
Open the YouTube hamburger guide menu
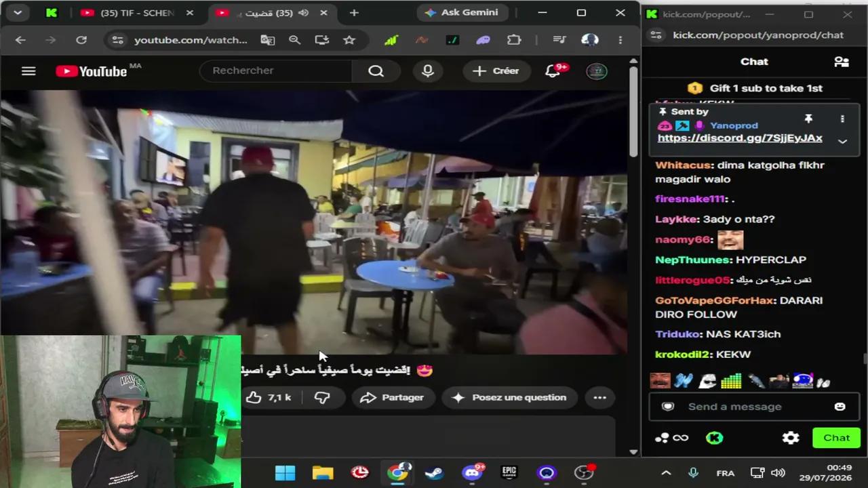tap(28, 71)
